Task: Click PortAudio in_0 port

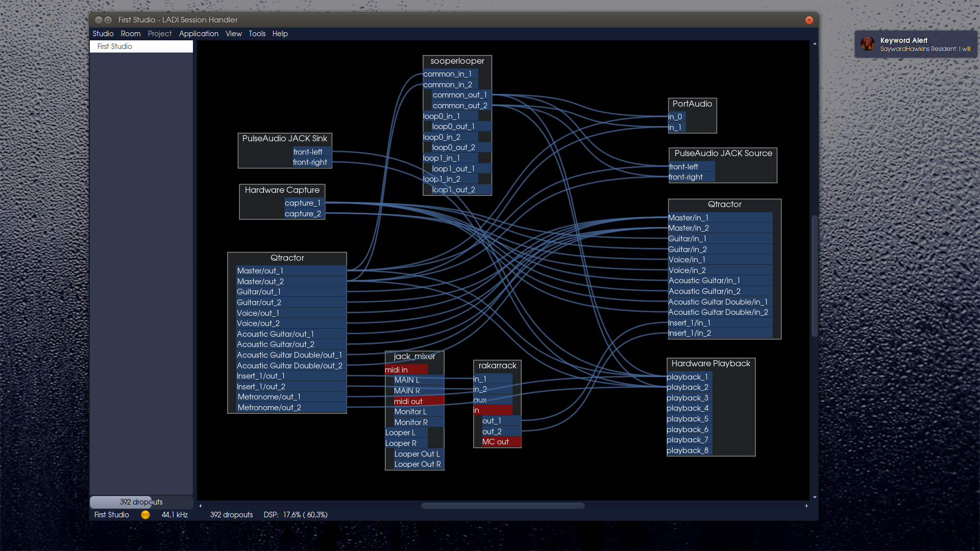Action: point(676,117)
